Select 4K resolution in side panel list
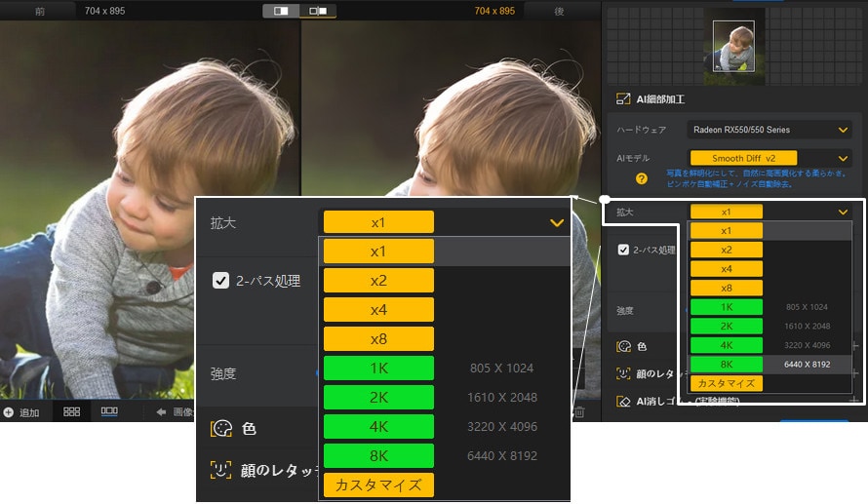Viewport: 868px width, 504px height. point(727,345)
